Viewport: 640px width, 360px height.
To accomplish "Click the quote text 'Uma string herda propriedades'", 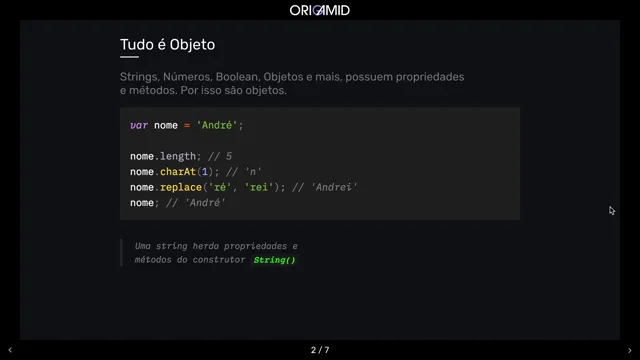I will (216, 246).
